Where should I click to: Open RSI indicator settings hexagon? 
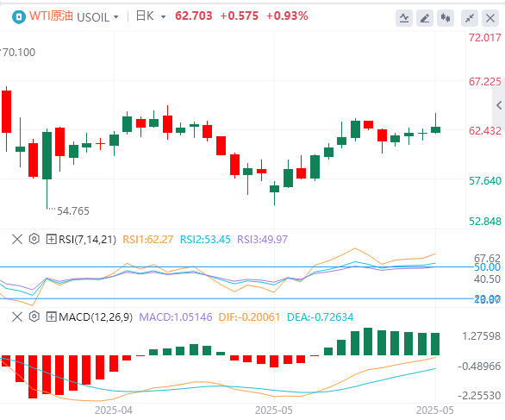click(x=34, y=239)
